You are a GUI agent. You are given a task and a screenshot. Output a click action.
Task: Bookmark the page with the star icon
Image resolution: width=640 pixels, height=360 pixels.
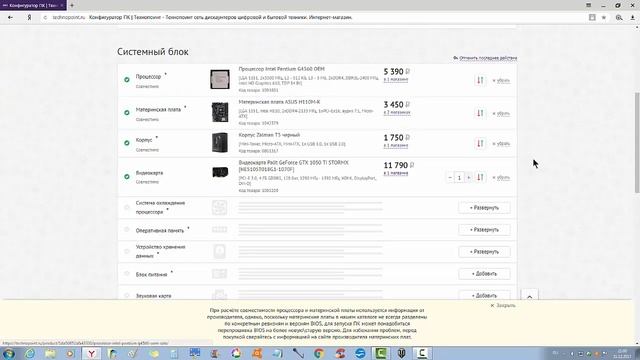[604, 18]
